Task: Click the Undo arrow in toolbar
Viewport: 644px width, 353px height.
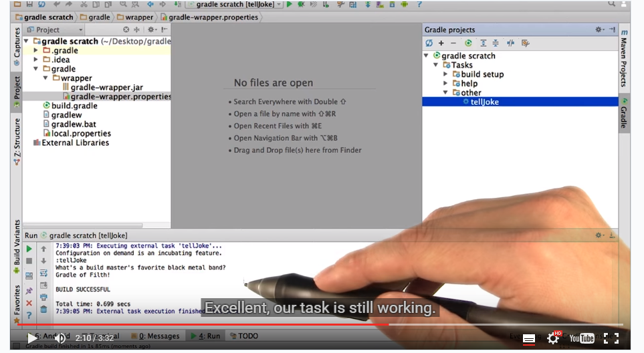Action: 57,4
